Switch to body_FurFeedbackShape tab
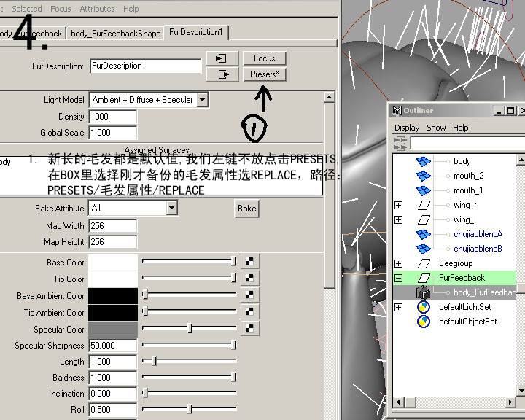This screenshot has width=525, height=420. point(116,33)
